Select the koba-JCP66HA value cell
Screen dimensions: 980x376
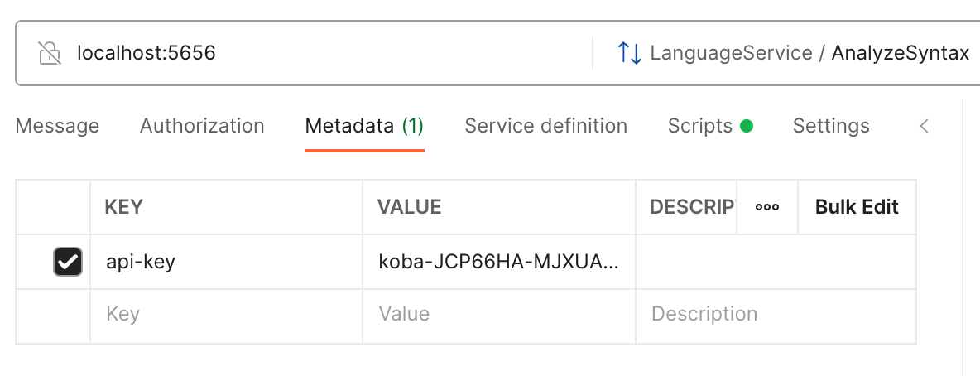tap(499, 262)
